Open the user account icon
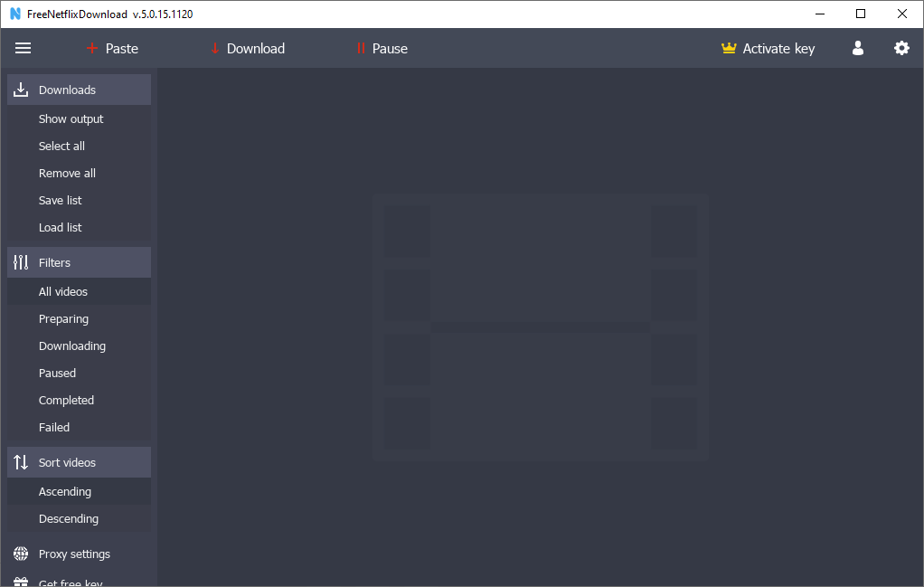The image size is (924, 587). (858, 48)
